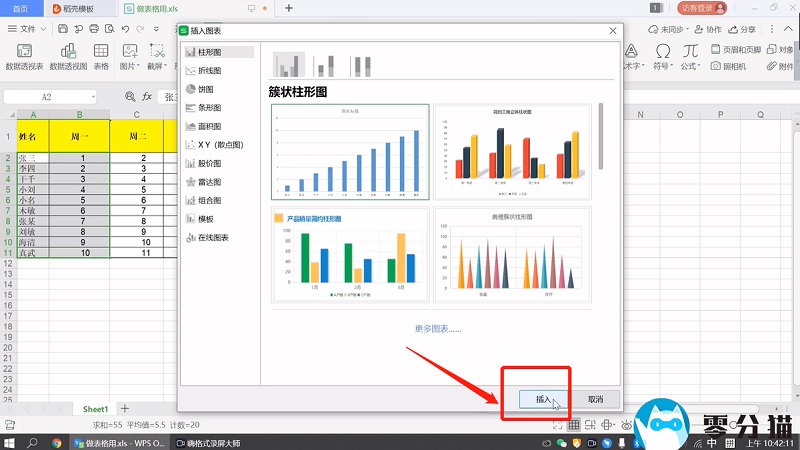Image resolution: width=800 pixels, height=450 pixels.
Task: Open the Chrome taskbar icon
Action: [56, 443]
